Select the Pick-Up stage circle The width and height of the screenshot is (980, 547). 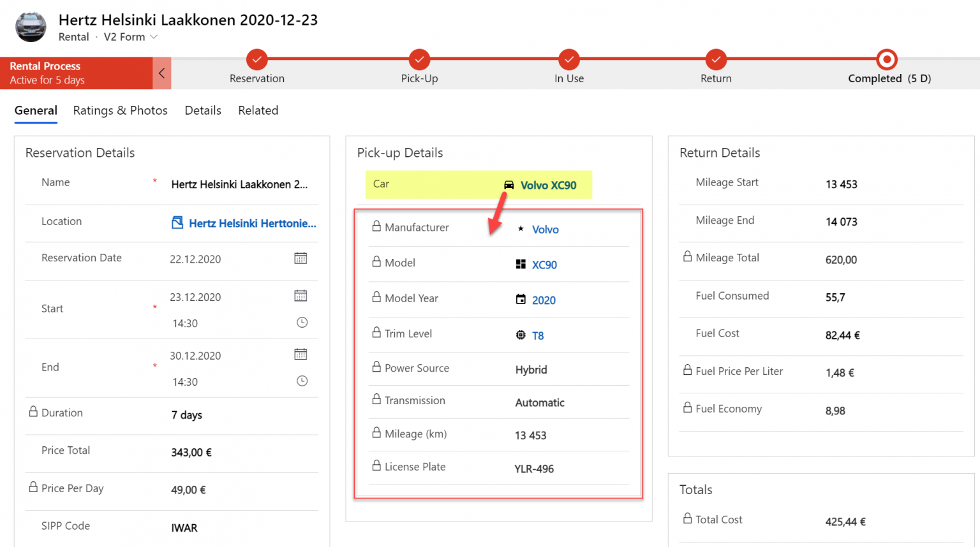point(419,59)
